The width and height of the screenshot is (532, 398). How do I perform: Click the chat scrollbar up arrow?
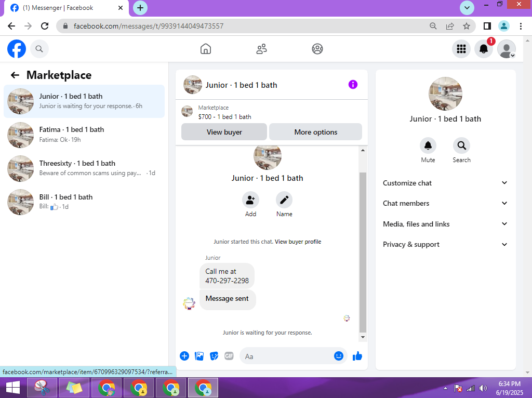[x=363, y=150]
